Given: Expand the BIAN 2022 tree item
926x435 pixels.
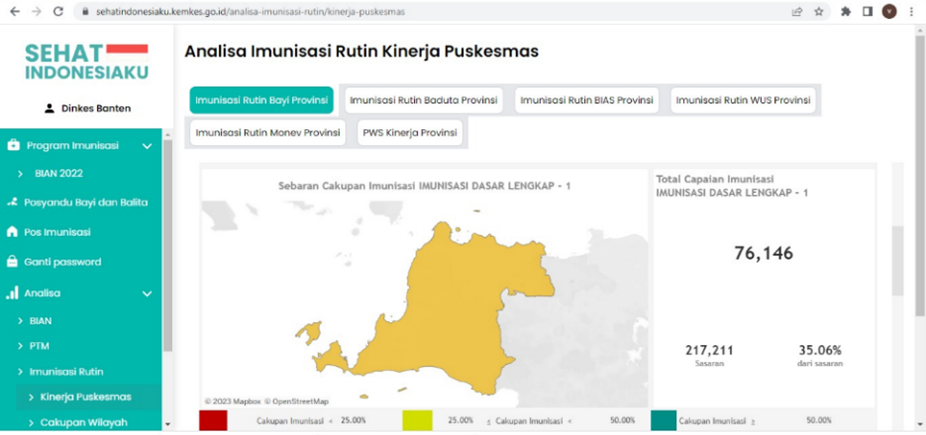Looking at the screenshot, I should [20, 174].
